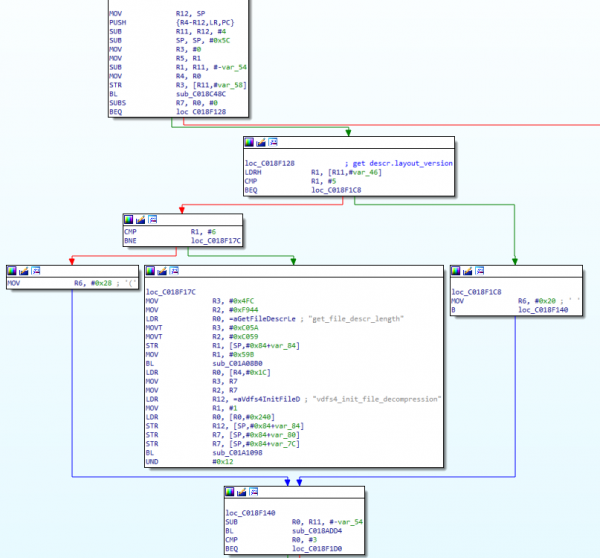The image size is (600, 558).
Task: Click color palette icon on MOV R6, #0x28 node
Action: [x=12, y=270]
